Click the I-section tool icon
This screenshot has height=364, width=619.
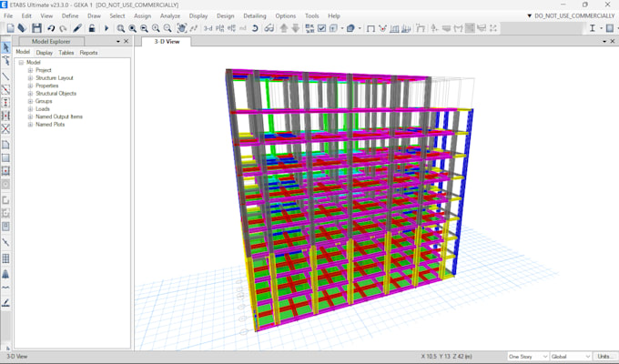coord(593,28)
